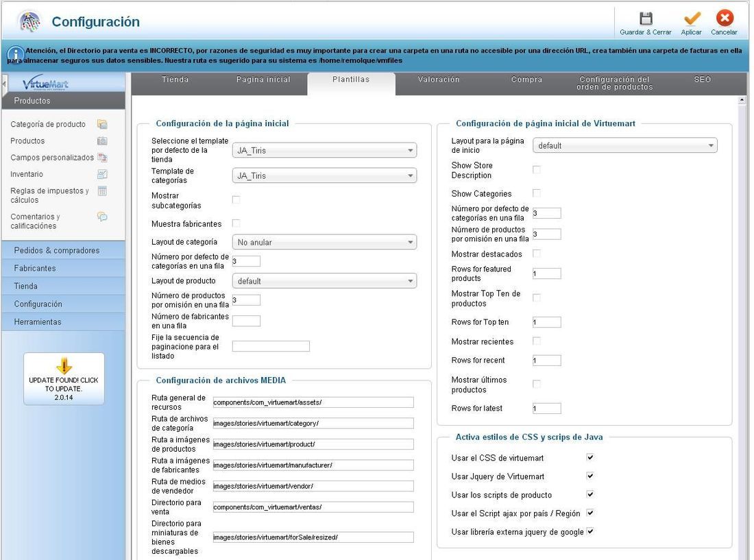This screenshot has height=560, width=754.
Task: Enable Mostrar destacados checkbox
Action: 537,254
